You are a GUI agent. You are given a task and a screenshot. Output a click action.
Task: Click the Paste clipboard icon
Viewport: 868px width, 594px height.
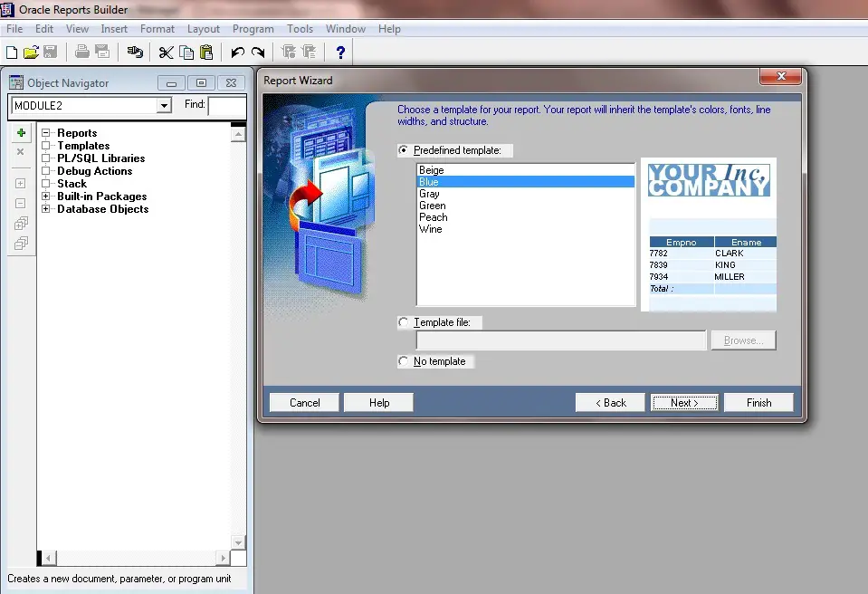point(206,52)
